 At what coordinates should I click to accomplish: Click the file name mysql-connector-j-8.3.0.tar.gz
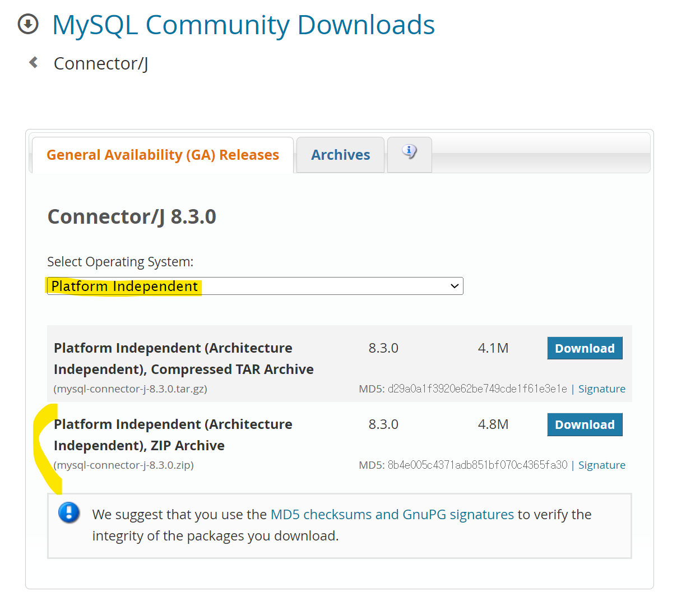(x=130, y=389)
